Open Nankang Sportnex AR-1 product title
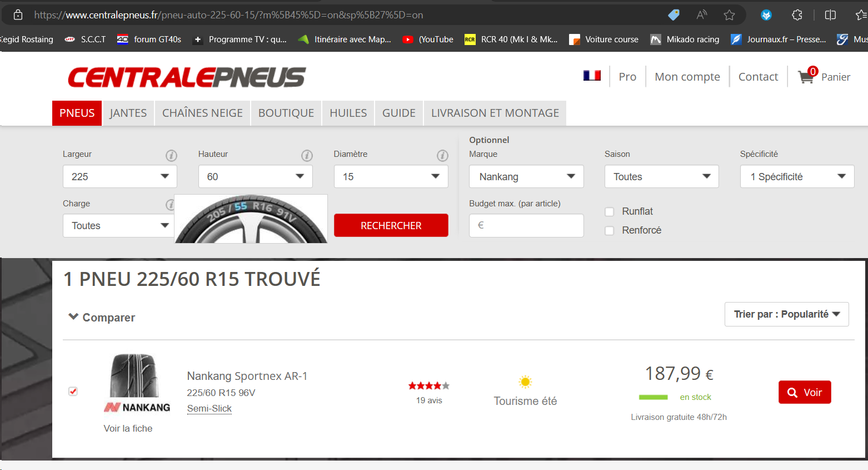The width and height of the screenshot is (868, 470). click(x=247, y=376)
